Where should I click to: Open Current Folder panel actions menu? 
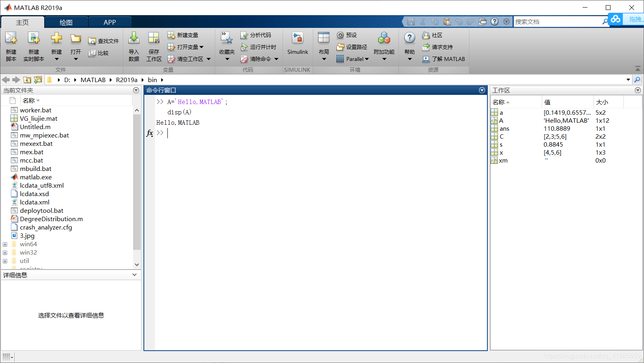click(x=136, y=90)
